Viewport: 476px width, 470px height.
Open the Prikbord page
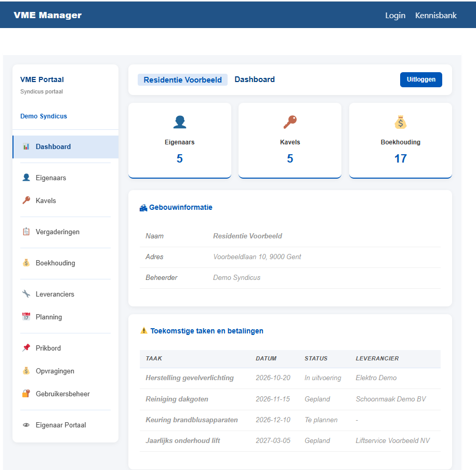pyautogui.click(x=65, y=348)
